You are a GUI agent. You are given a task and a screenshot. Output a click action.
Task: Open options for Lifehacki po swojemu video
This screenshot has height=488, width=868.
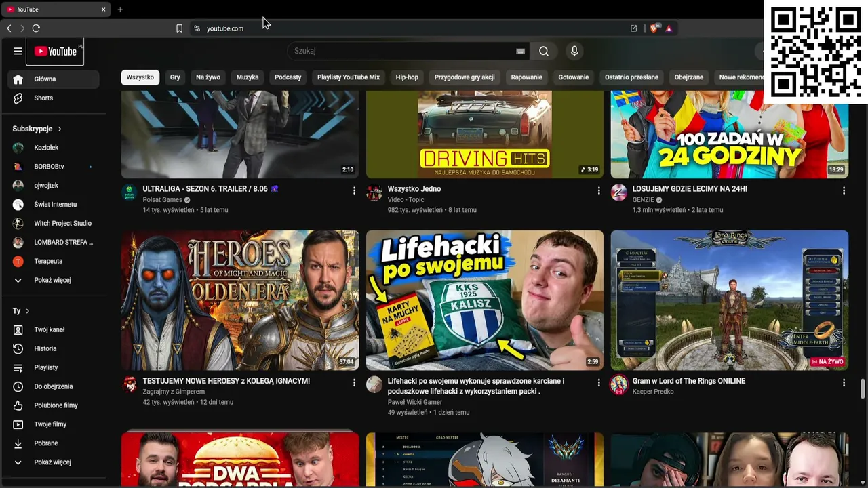pyautogui.click(x=599, y=383)
